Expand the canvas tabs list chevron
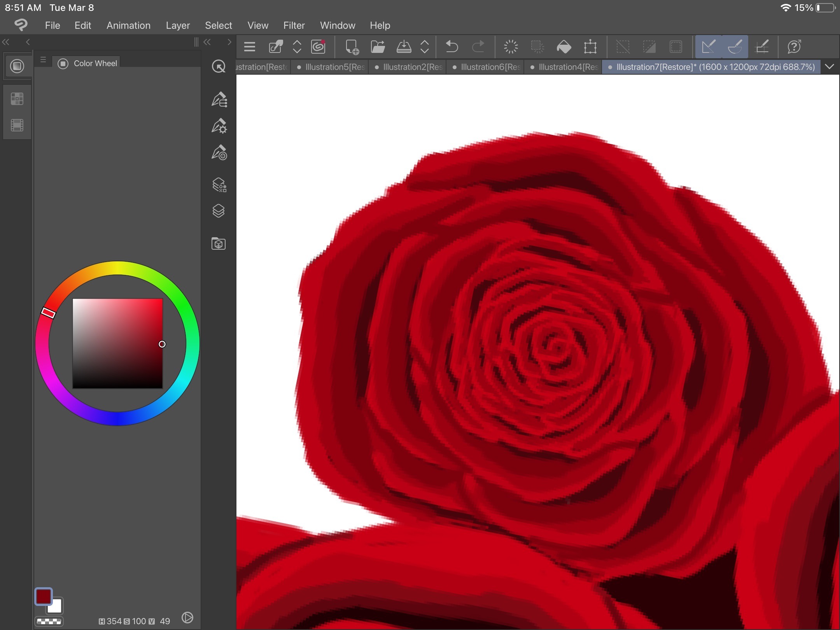The image size is (840, 630). [829, 67]
